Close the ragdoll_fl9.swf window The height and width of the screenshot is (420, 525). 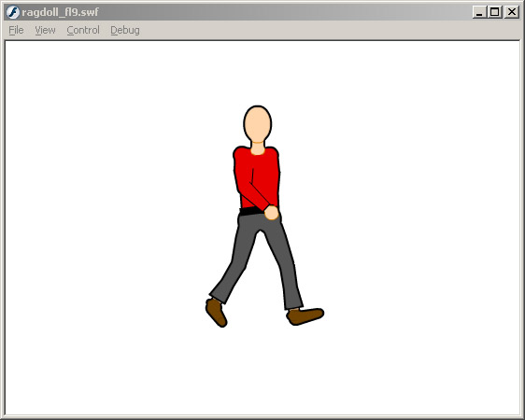coord(512,12)
